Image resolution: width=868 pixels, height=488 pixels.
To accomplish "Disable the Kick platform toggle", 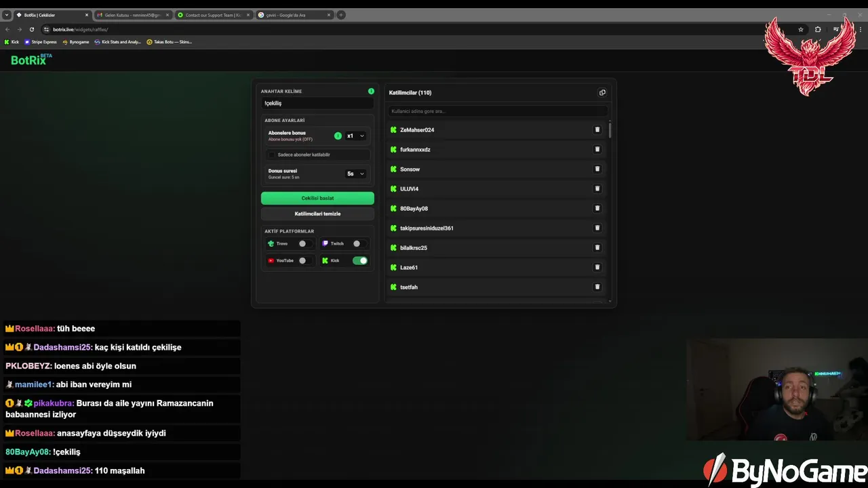I will [x=360, y=260].
